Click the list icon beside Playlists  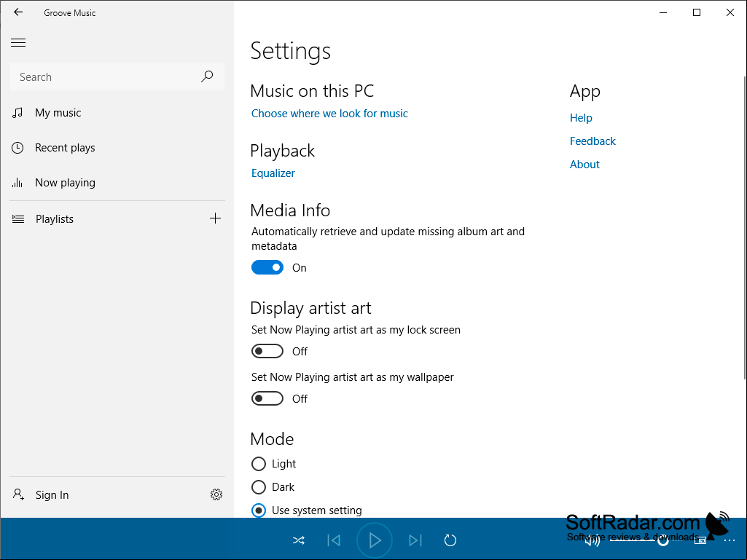pos(18,219)
